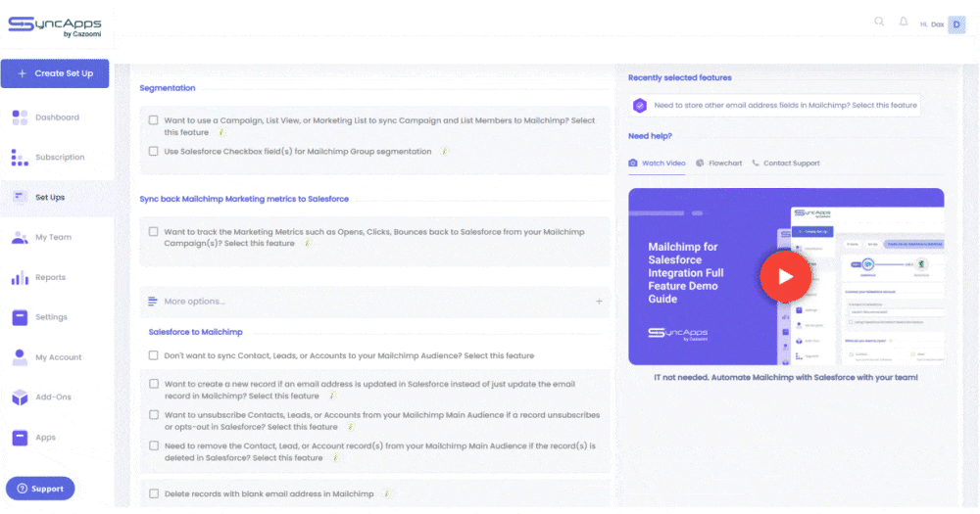
Task: Click the Create Set Up button
Action: (55, 73)
